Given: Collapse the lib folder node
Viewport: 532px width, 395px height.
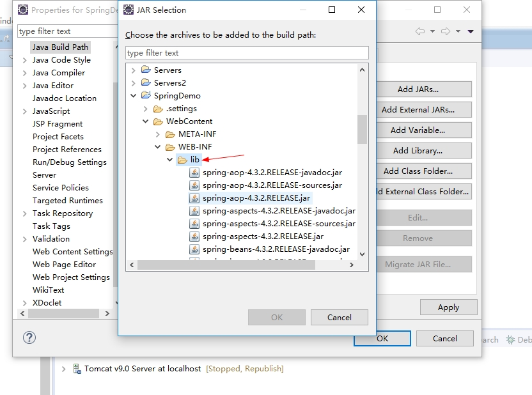Looking at the screenshot, I should [170, 160].
